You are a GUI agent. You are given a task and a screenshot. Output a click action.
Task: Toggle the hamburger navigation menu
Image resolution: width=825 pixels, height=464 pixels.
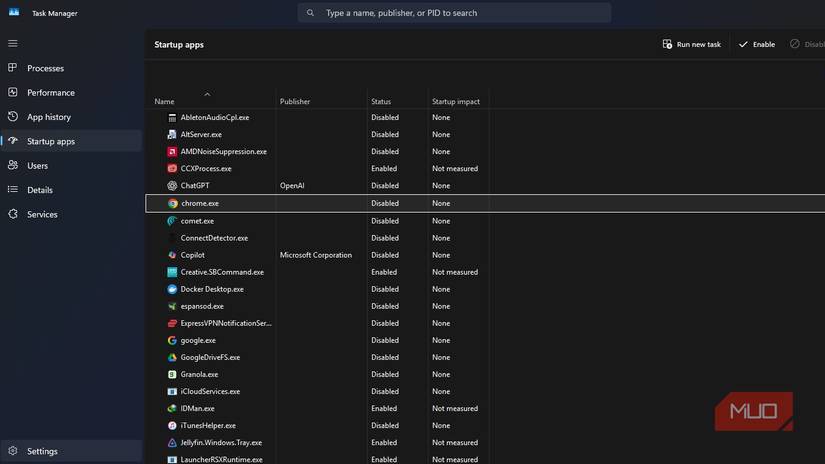13,44
